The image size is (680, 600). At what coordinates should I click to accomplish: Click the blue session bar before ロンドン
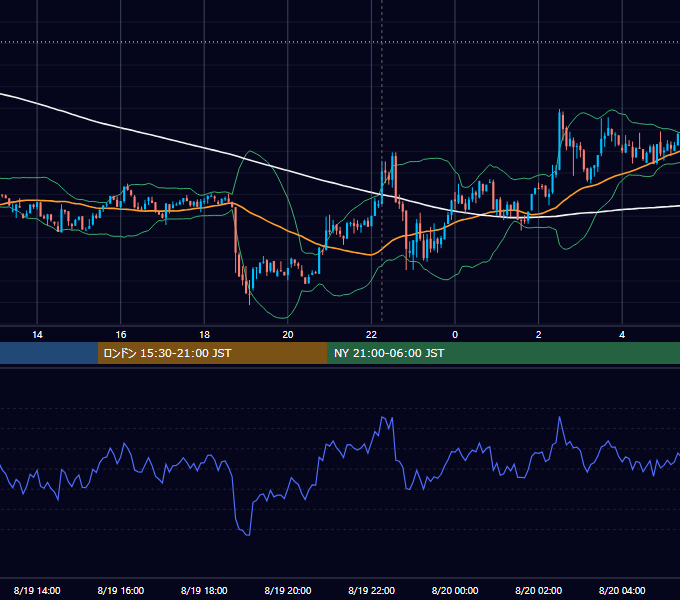point(49,353)
